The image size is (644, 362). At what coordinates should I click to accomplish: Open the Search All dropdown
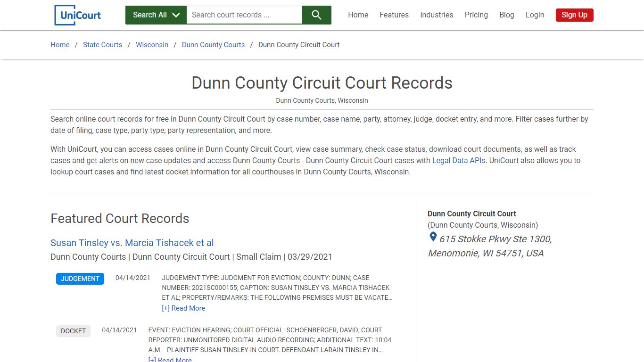(156, 15)
